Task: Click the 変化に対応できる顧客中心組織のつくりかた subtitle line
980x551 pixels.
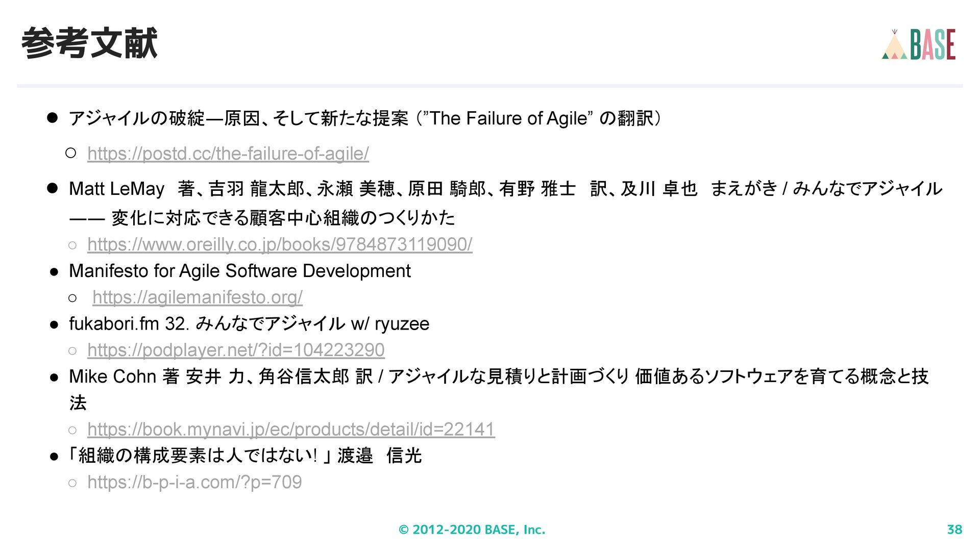Action: click(283, 218)
